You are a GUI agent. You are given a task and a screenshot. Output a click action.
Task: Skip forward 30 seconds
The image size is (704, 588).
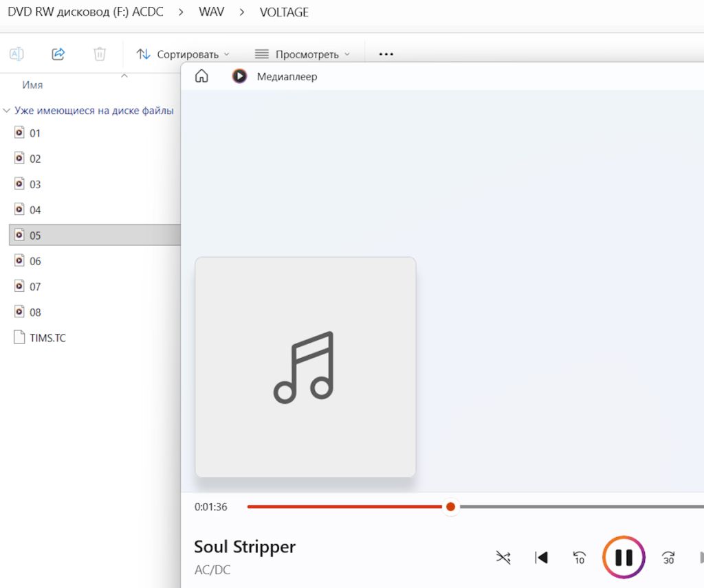click(x=668, y=558)
